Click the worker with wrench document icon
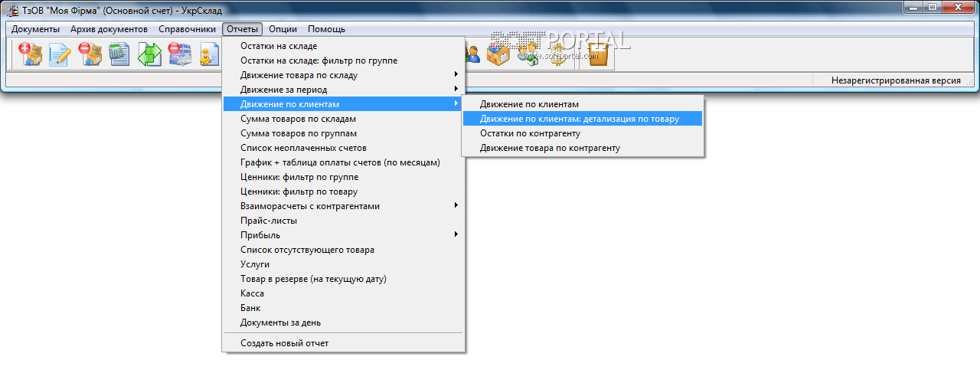 [x=207, y=55]
